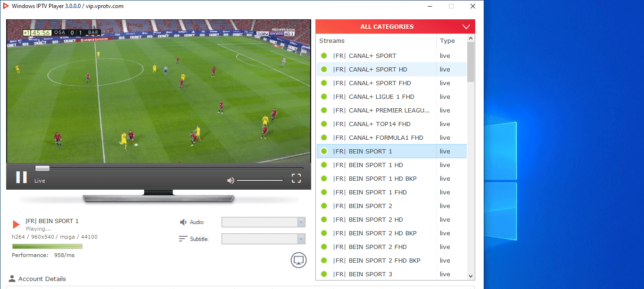Viewport: 644px width, 289px height.
Task: Click the Account Details heading
Action: click(42, 279)
